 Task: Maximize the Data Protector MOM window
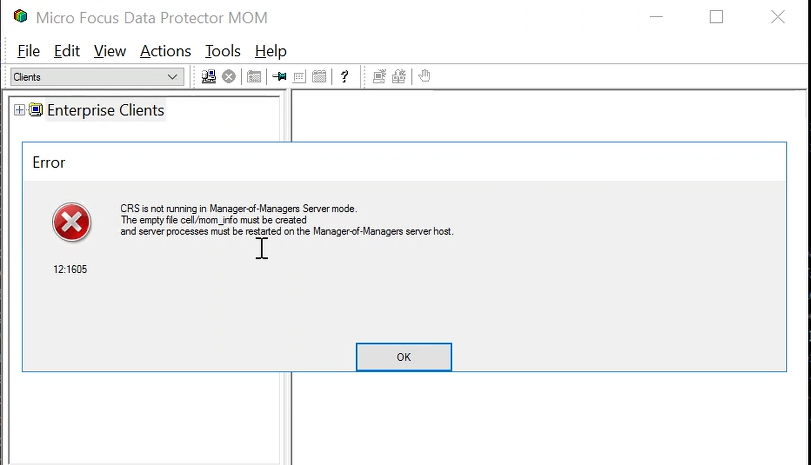716,17
